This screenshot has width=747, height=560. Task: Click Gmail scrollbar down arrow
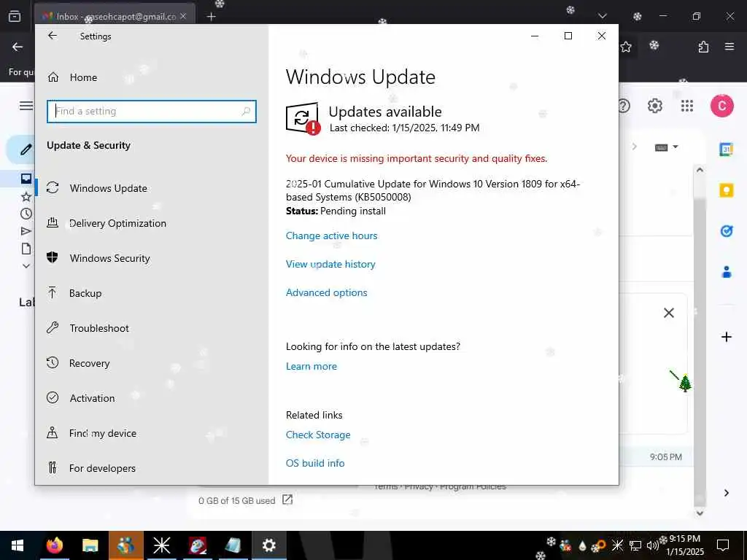pos(700,513)
